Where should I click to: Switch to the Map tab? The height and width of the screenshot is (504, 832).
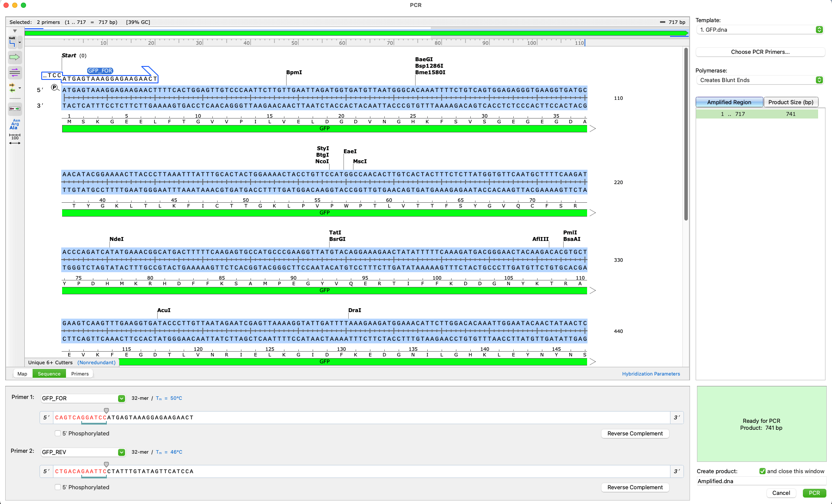pyautogui.click(x=22, y=374)
